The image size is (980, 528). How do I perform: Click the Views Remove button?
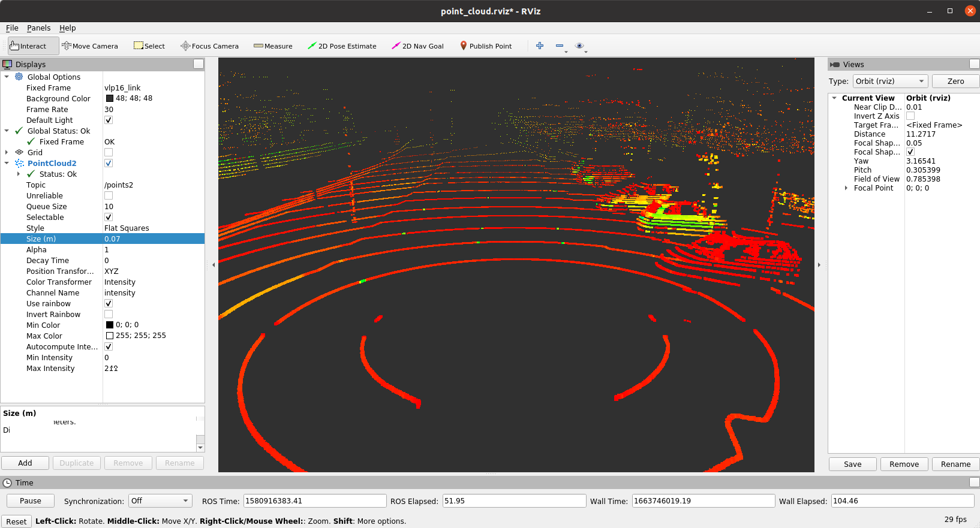[904, 464]
